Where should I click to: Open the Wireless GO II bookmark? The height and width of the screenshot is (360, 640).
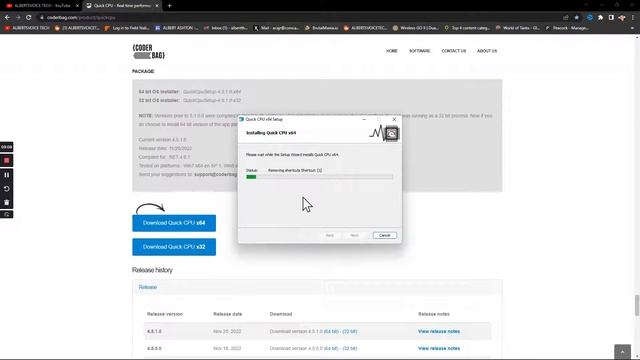tap(416, 28)
